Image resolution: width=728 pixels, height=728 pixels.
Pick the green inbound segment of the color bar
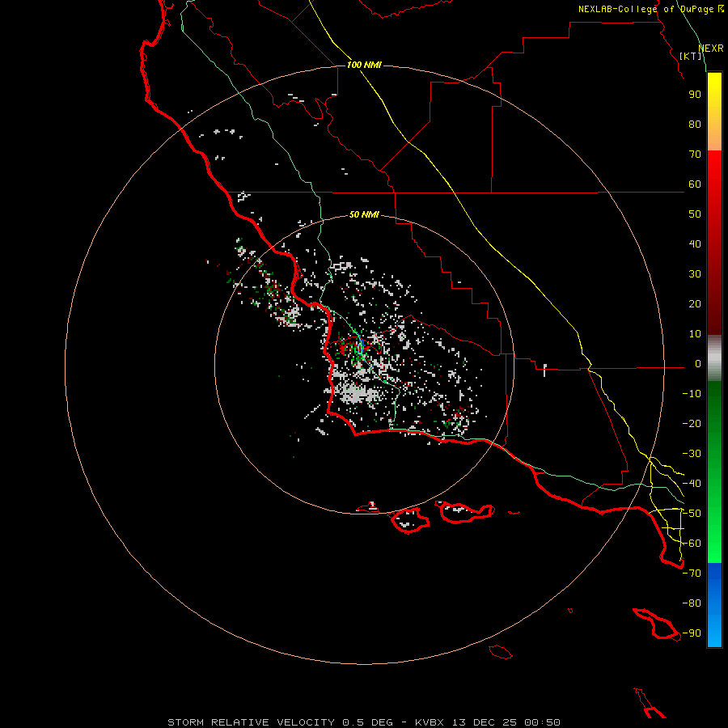pos(714,472)
